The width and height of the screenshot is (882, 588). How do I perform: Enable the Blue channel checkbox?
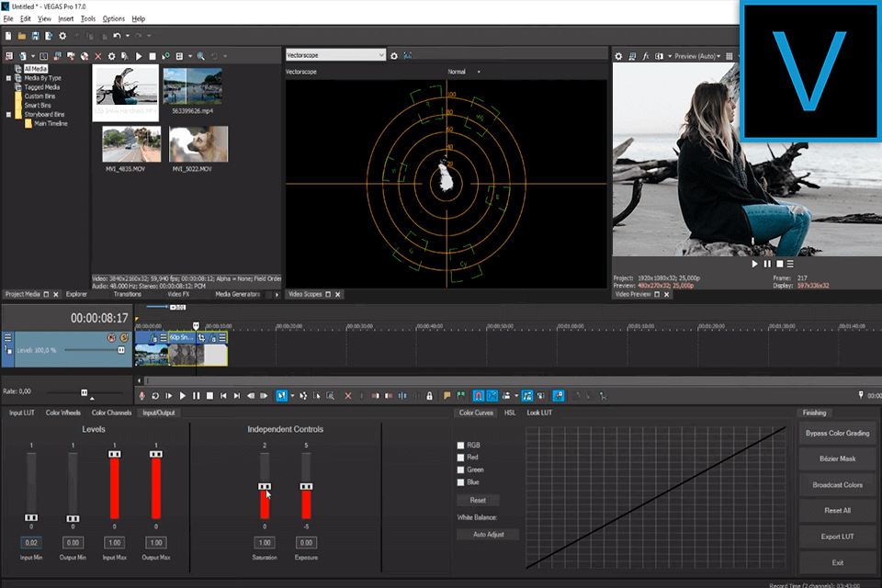pyautogui.click(x=460, y=482)
